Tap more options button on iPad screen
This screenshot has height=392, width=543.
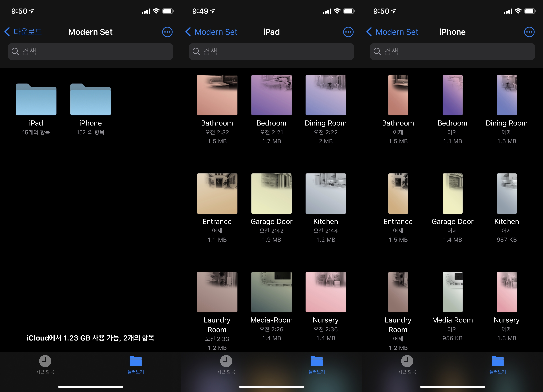coord(348,32)
